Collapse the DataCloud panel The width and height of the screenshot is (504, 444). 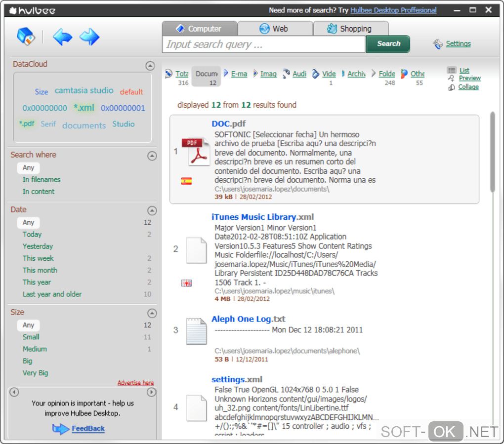(150, 66)
